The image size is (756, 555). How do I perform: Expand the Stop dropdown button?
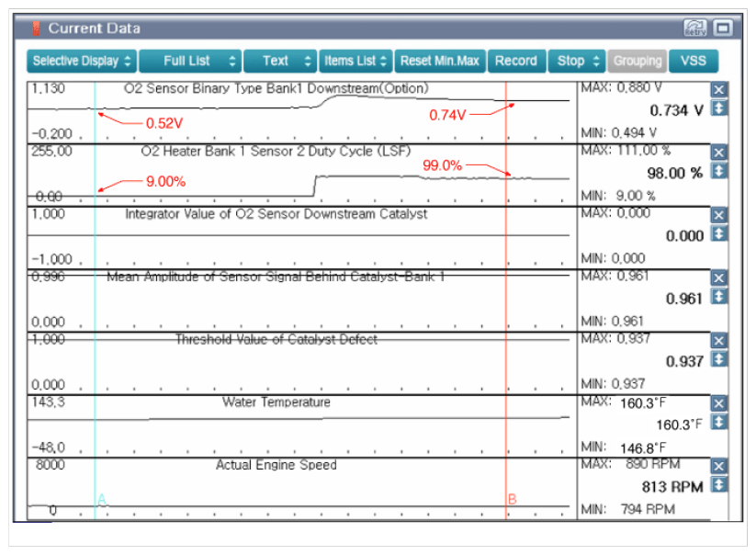[x=577, y=61]
